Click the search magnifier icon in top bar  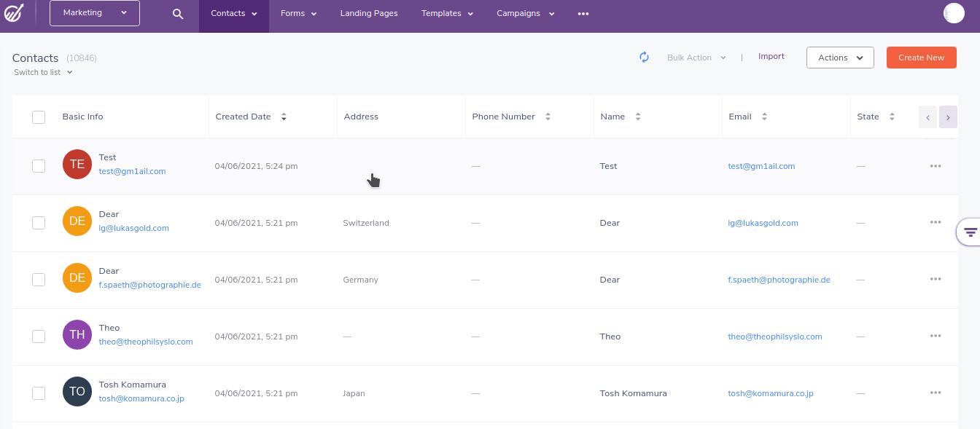(178, 14)
